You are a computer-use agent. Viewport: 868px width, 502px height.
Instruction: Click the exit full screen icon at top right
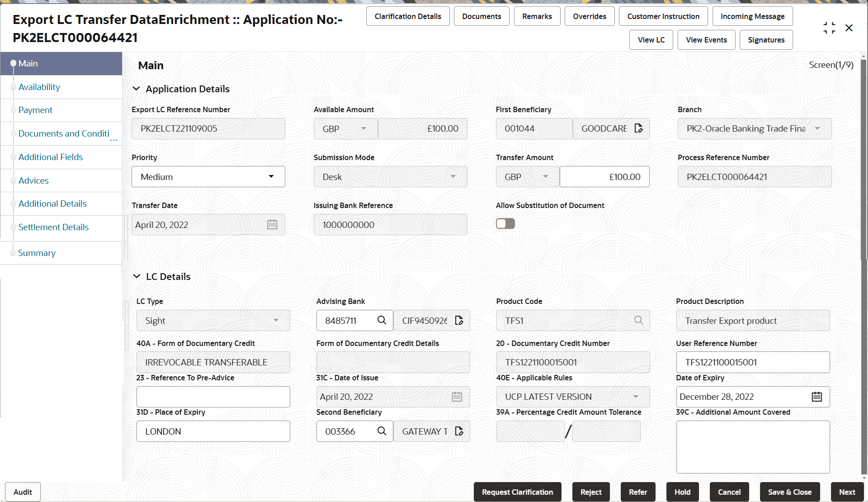(829, 28)
